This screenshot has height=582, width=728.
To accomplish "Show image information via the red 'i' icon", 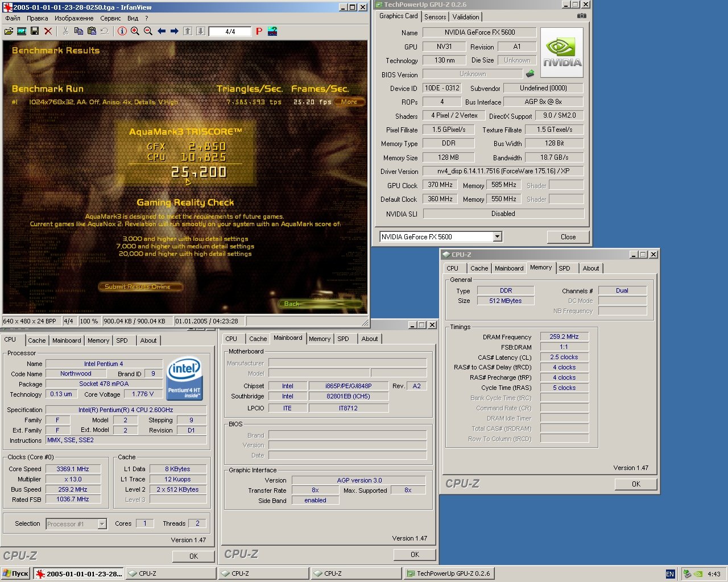I will tap(122, 31).
